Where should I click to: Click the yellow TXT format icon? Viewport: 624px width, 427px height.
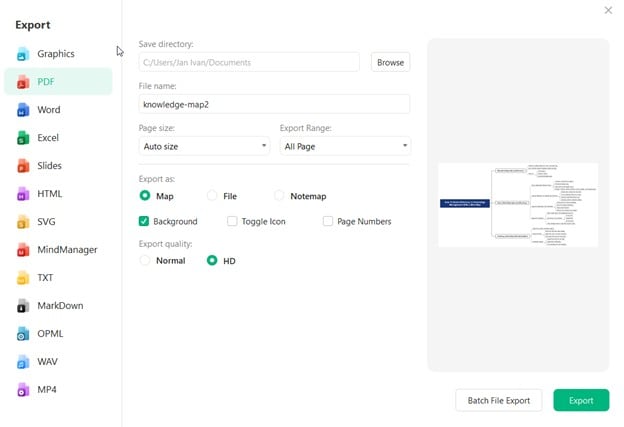click(23, 278)
